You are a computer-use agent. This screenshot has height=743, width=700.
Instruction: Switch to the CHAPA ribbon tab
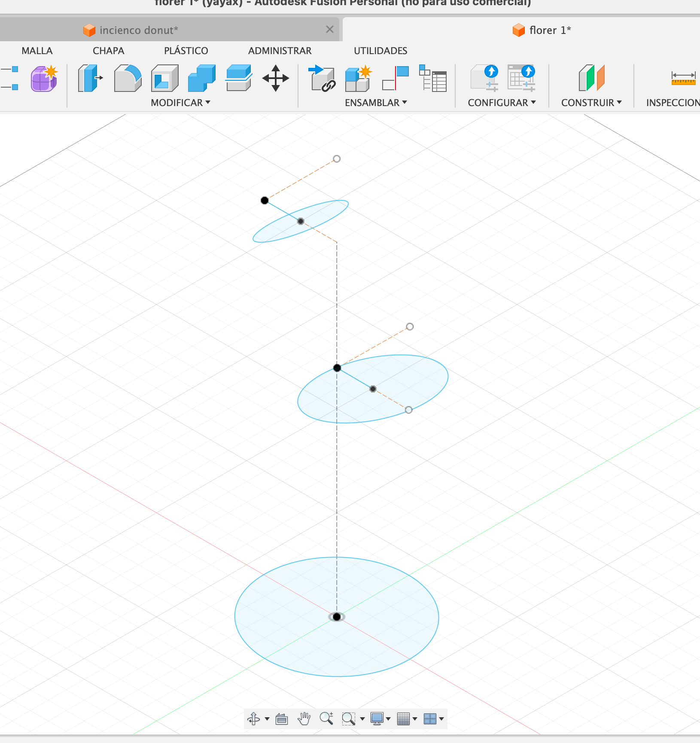[x=108, y=51]
